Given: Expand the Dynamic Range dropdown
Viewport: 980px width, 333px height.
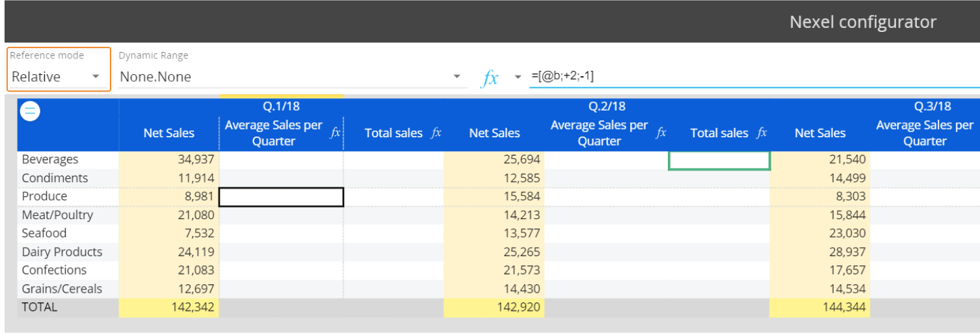Looking at the screenshot, I should click(x=456, y=77).
